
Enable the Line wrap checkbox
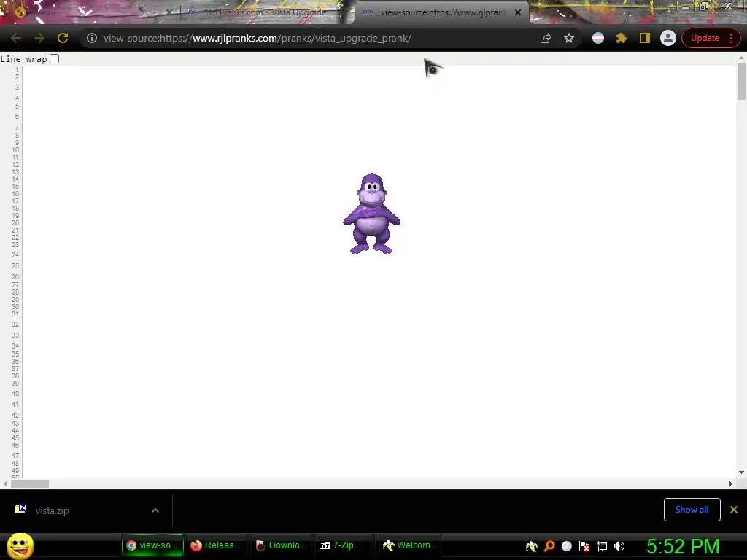click(54, 59)
